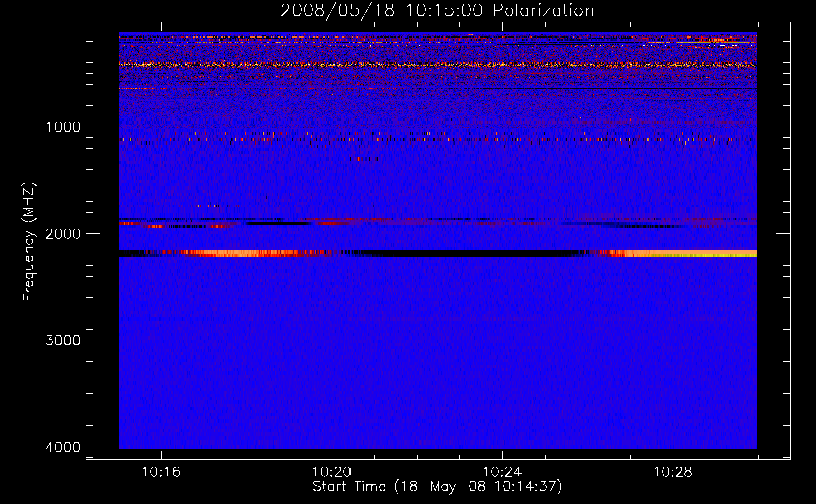Click the plot title '2008/05/18 10:15:00 Polarization'

pos(437,11)
